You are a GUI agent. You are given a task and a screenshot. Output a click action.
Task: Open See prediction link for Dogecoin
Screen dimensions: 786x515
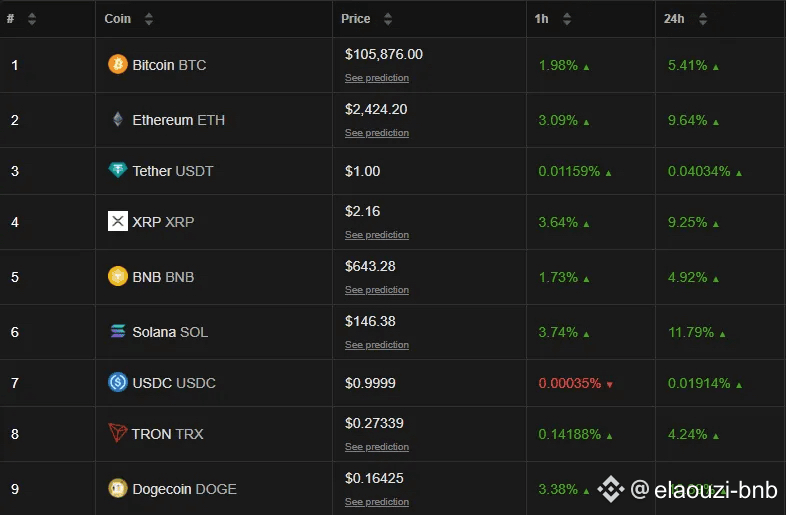(x=377, y=502)
